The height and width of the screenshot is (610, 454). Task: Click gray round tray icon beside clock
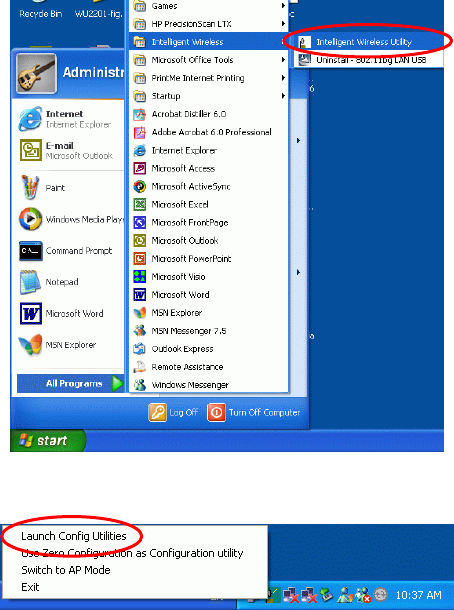coord(380,594)
